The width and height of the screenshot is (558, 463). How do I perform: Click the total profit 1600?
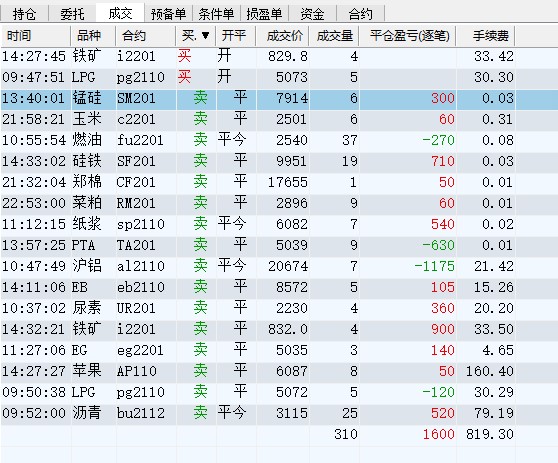tap(438, 434)
